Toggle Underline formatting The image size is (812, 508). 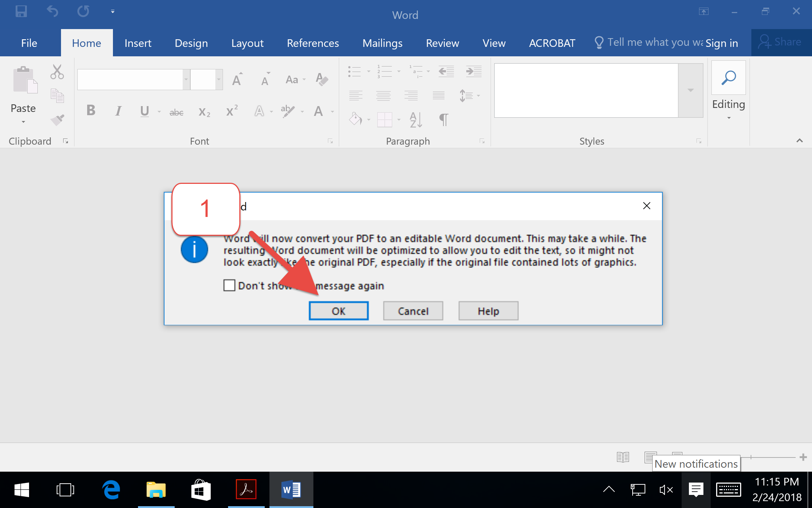point(145,110)
